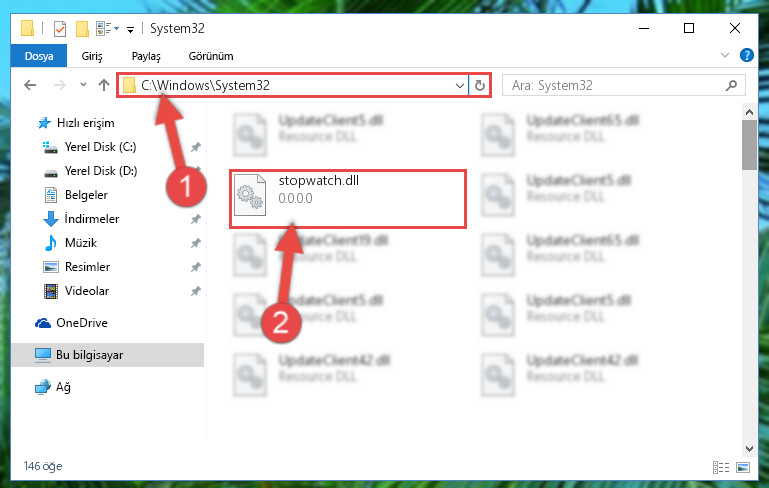The height and width of the screenshot is (488, 769).
Task: Click the New folder icon in title bar
Action: 82,29
